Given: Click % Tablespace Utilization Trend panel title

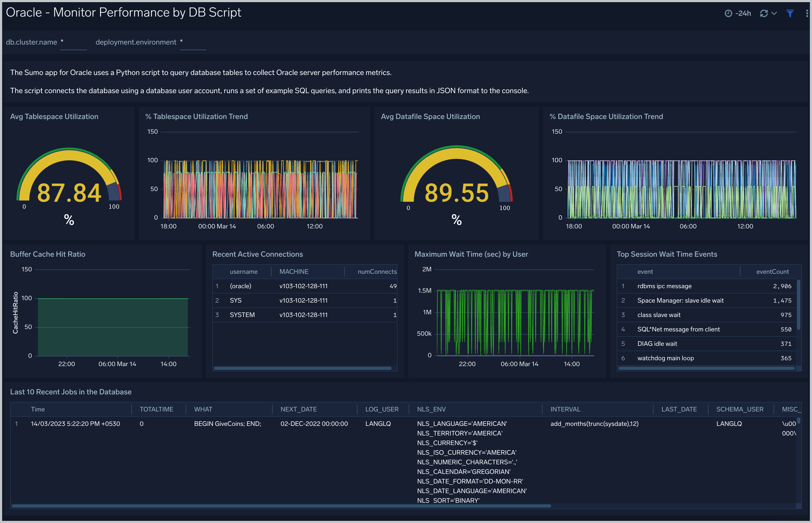Looking at the screenshot, I should [x=197, y=117].
